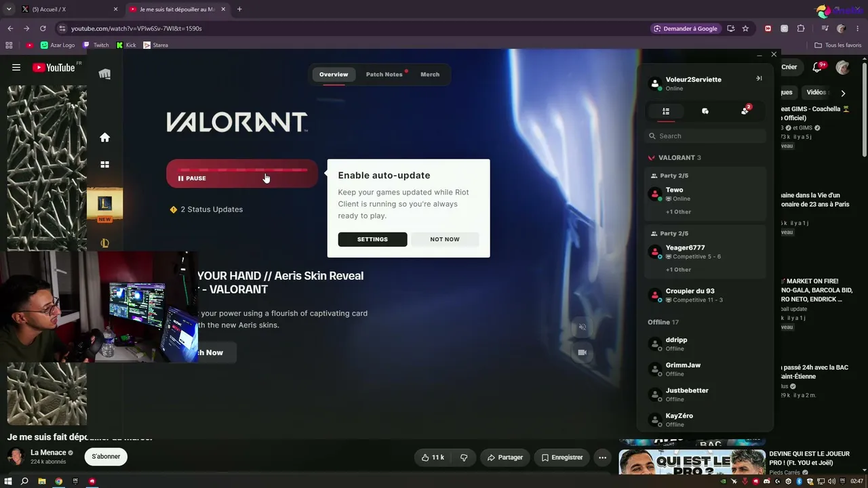Switch to the Overview tab
The height and width of the screenshot is (488, 868).
334,75
